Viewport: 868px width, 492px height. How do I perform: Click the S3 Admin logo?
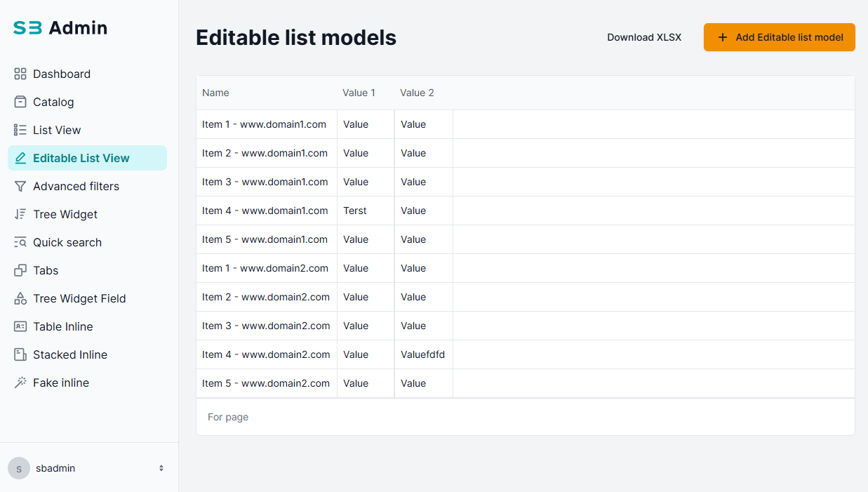[x=60, y=28]
